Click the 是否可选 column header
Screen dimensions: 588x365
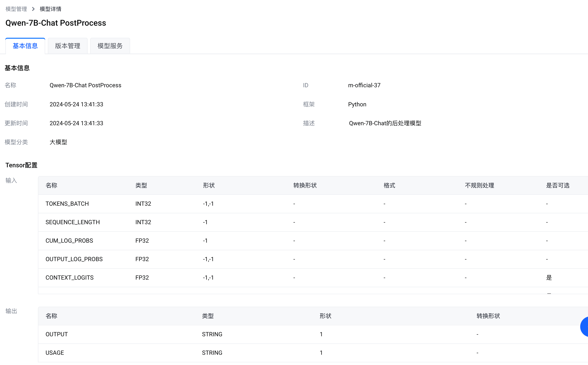(558, 185)
